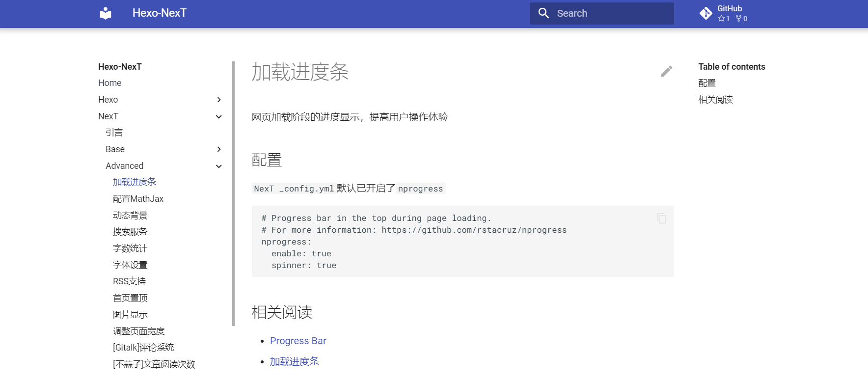The width and height of the screenshot is (868, 381).
Task: Open [不蒜子]文章阅读次数 sidebar item
Action: click(154, 364)
